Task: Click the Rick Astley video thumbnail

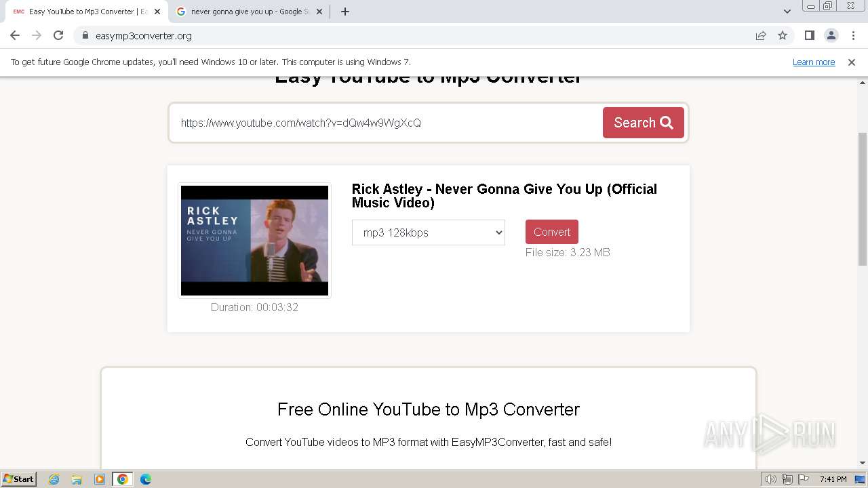Action: tap(254, 241)
